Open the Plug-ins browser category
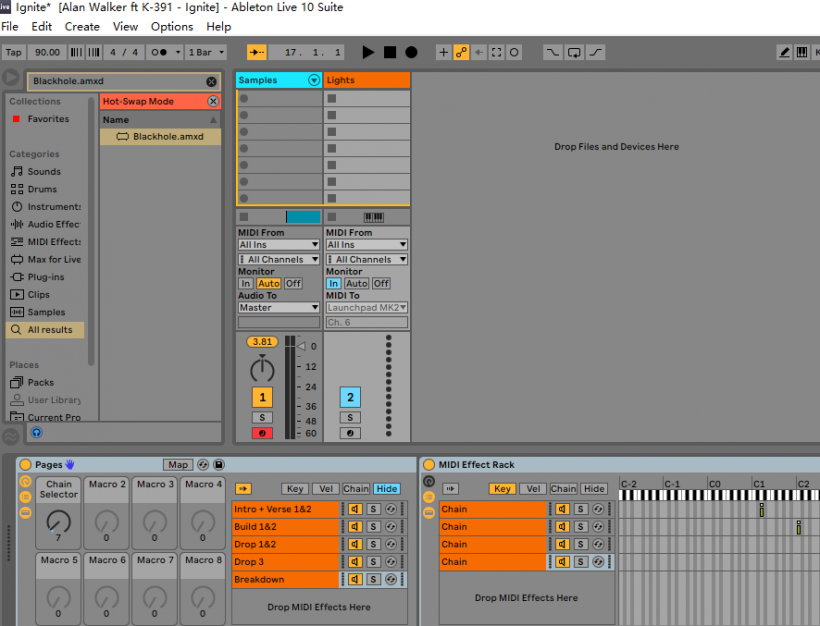Viewport: 820px width, 626px height. [45, 277]
